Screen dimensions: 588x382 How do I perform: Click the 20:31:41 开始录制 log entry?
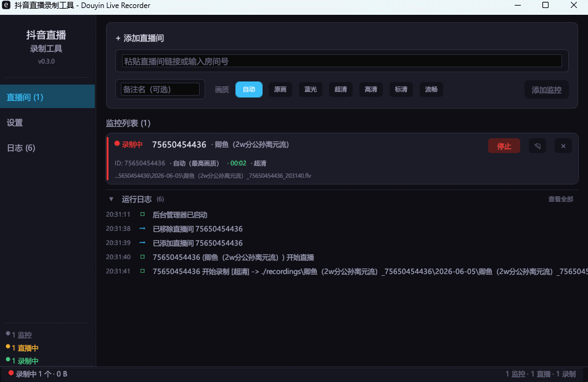pyautogui.click(x=370, y=271)
